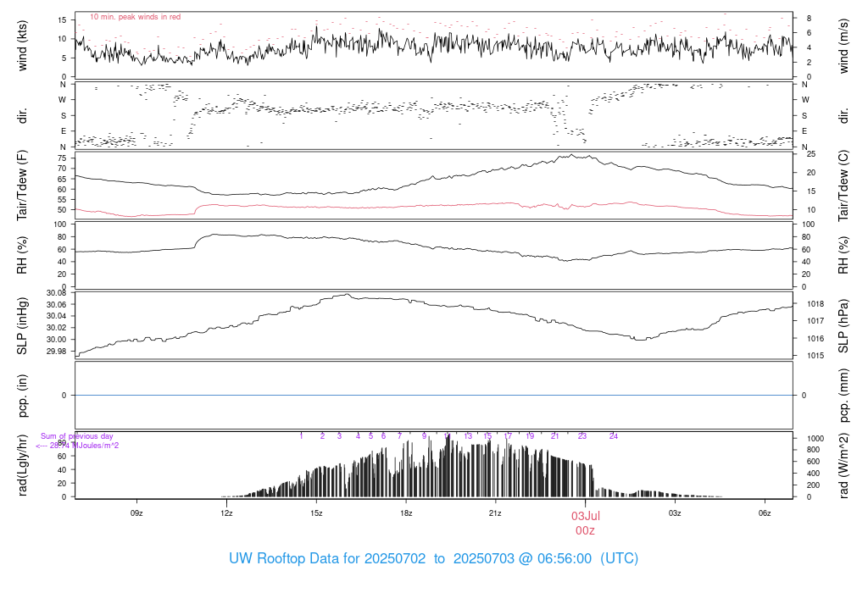Click the '30.00' pressure tick label
The width and height of the screenshot is (868, 593).
(x=57, y=340)
